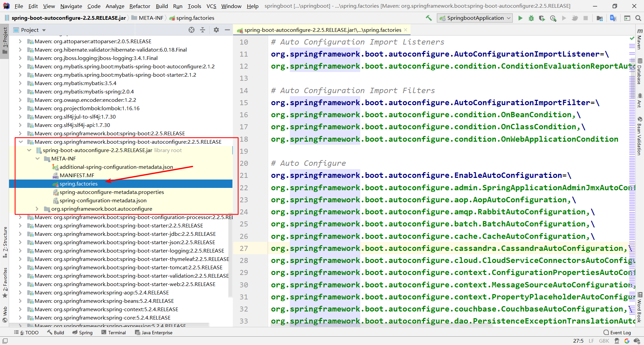Collapse the META-INF folder
644x345 pixels.
pos(37,159)
